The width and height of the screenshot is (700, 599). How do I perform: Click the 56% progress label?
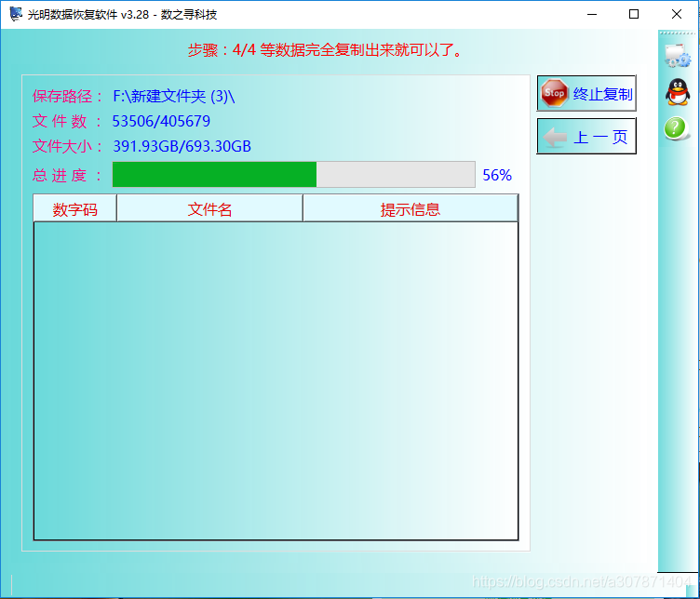point(497,175)
